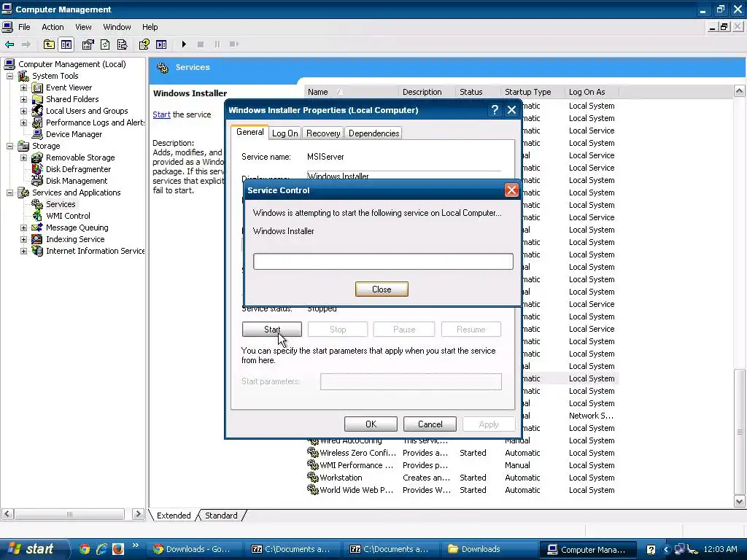
Task: Expand the Removable Storage node
Action: 23,157
